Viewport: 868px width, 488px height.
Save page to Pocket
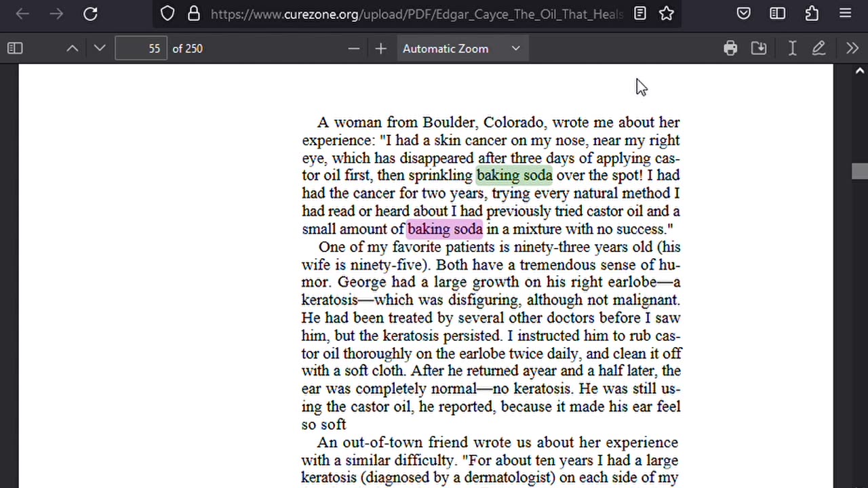click(744, 14)
